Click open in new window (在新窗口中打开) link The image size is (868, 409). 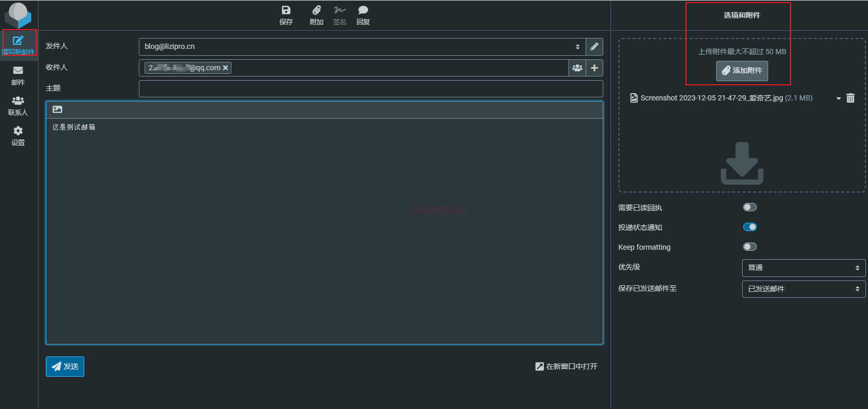pos(566,366)
